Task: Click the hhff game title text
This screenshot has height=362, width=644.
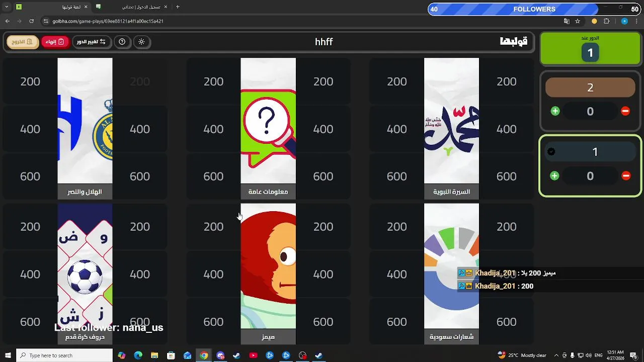Action: pyautogui.click(x=324, y=42)
